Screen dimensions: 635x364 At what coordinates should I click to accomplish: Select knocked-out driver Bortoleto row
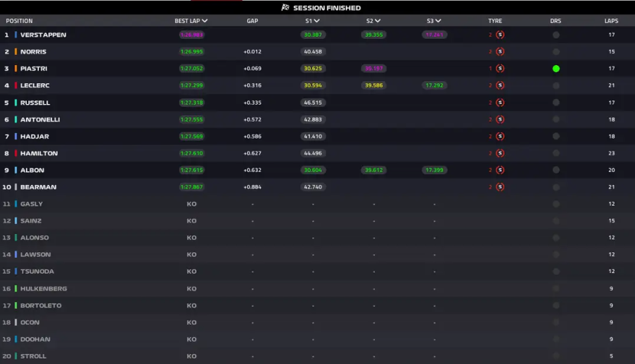[317, 306]
